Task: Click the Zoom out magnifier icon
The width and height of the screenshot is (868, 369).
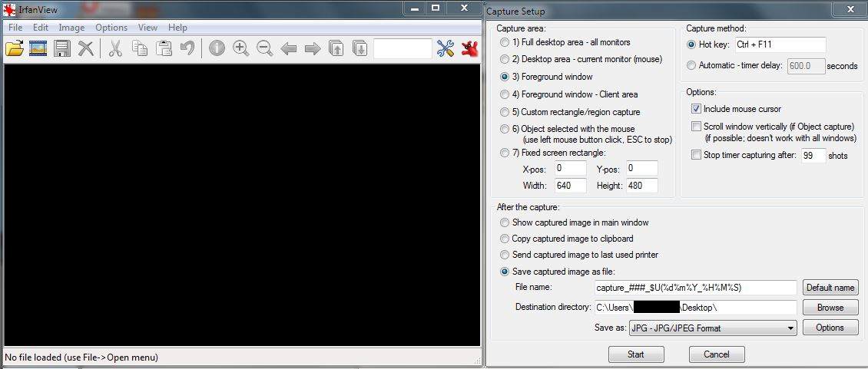Action: (264, 48)
